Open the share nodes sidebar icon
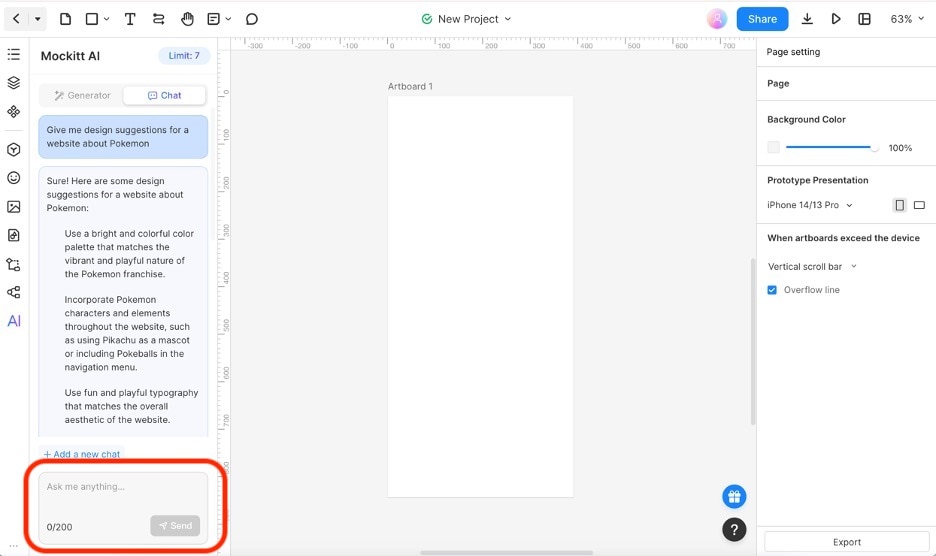This screenshot has height=556, width=936. point(14,292)
